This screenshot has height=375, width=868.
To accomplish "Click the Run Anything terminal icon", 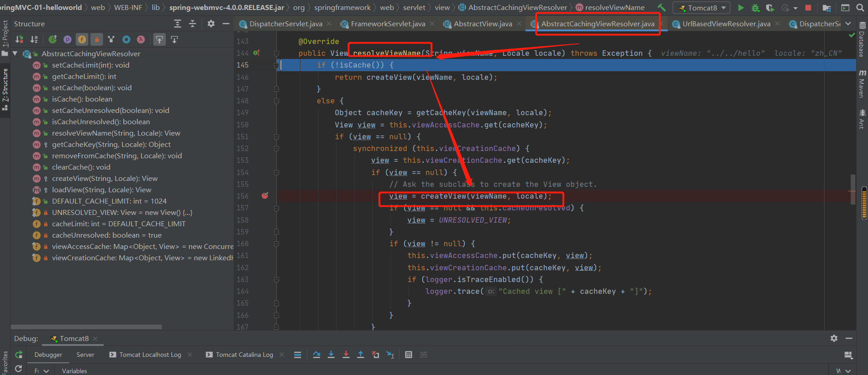I will tap(845, 8).
